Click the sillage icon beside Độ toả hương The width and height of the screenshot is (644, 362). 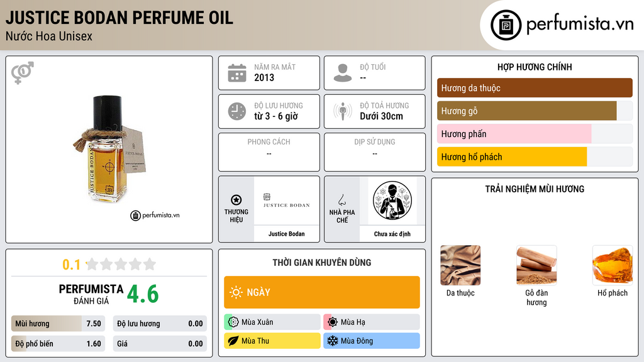point(343,111)
